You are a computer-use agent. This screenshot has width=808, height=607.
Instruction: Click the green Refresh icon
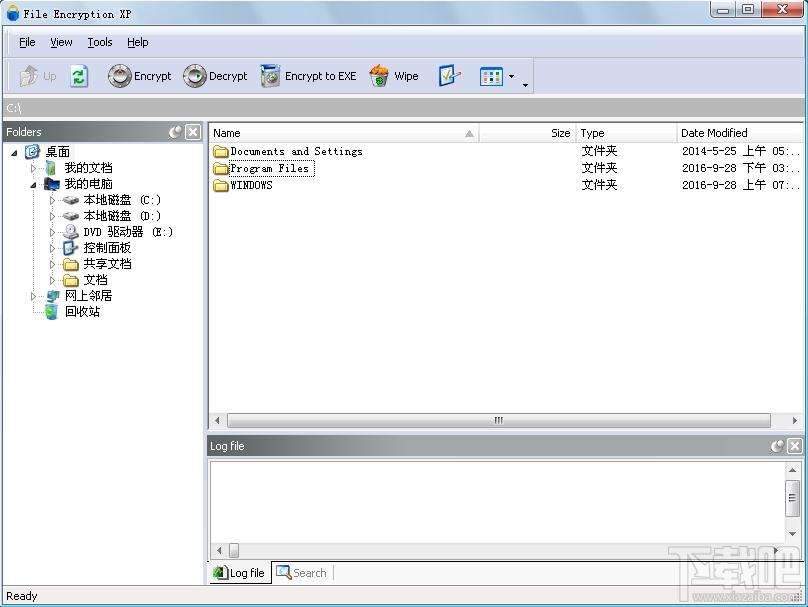pos(79,76)
